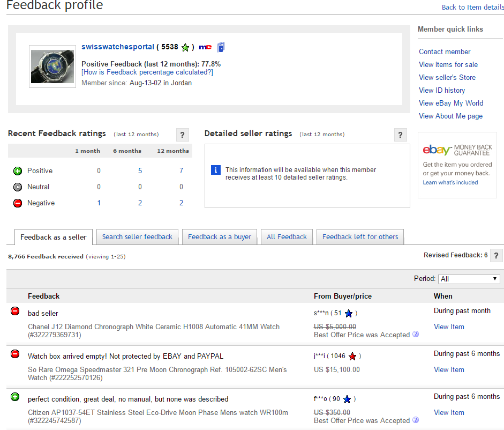Click Best Offer info icon on Citizen listing
504x430 pixels.
416,420
